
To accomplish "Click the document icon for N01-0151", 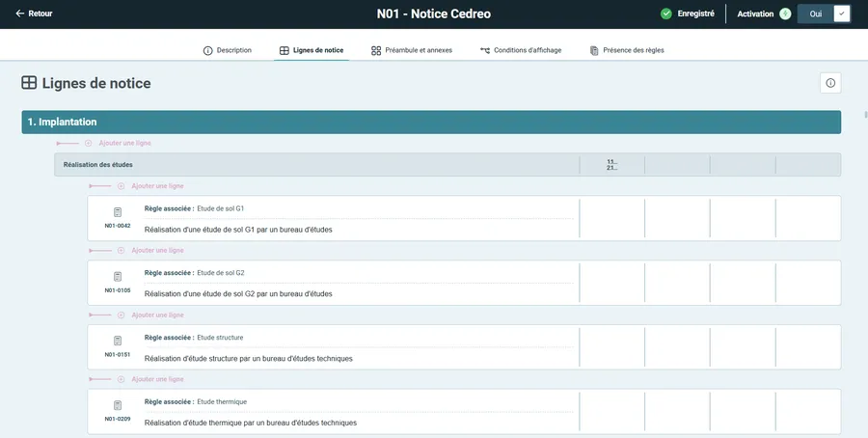I will point(118,341).
